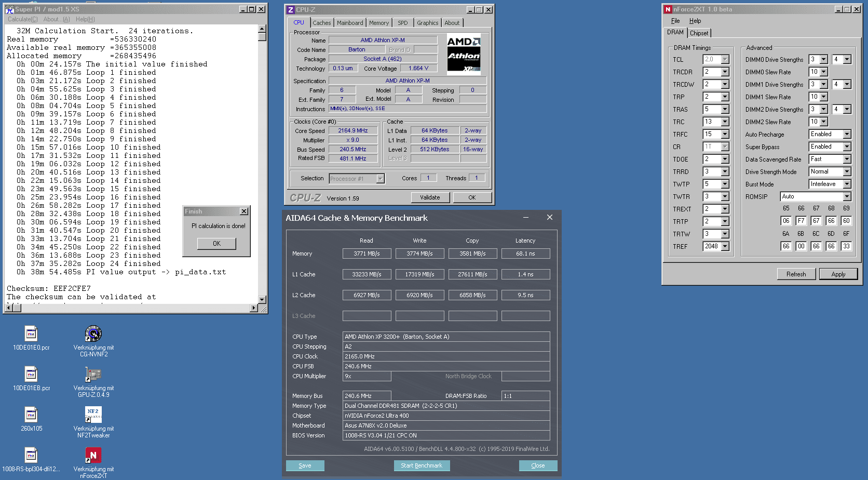Open the Calculate menu in Super PI

coord(22,19)
